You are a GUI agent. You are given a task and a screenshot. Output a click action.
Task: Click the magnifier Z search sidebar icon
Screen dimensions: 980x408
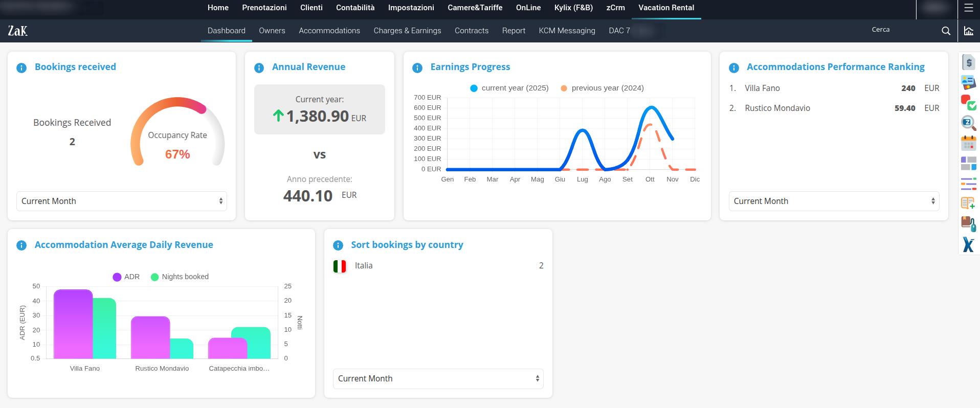[x=968, y=123]
